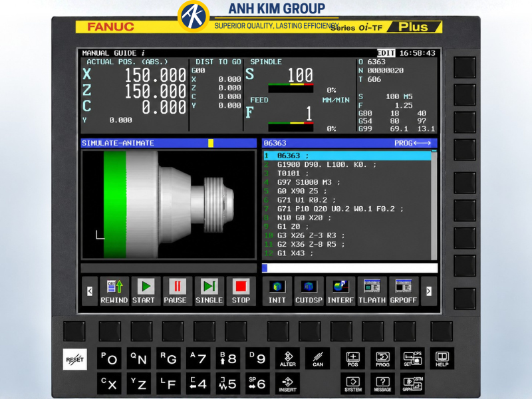Tap the ALTER key
Viewport: 532px width, 399px height.
tap(287, 358)
